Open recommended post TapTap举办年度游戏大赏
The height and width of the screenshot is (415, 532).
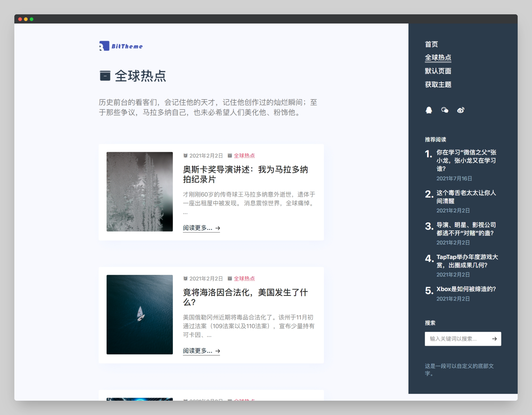[467, 261]
